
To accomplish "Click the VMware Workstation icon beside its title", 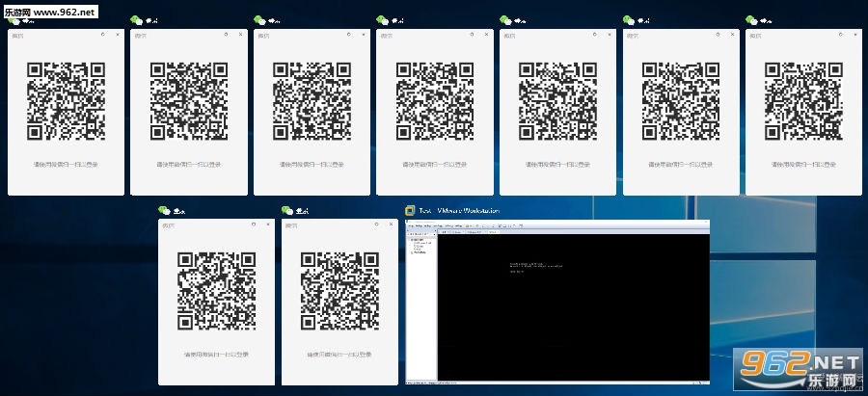I will [x=410, y=211].
